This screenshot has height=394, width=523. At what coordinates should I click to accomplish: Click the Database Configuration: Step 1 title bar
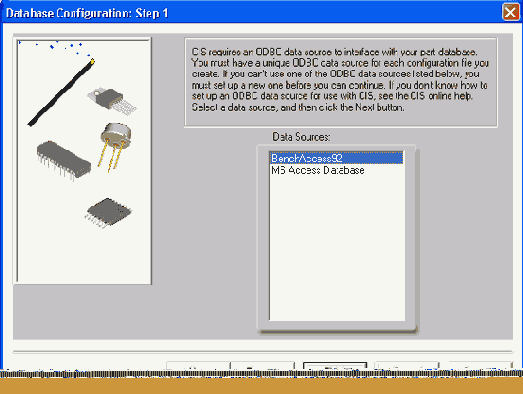(250, 13)
